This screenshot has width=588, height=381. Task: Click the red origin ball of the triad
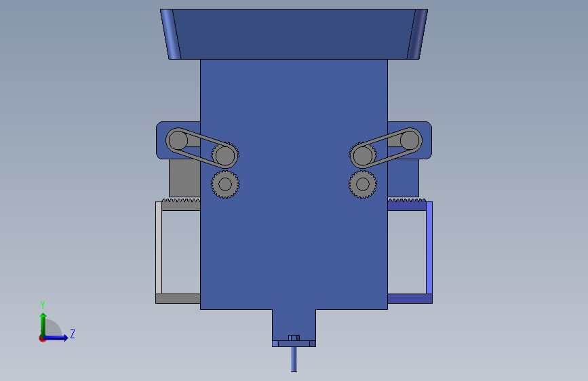(42, 338)
